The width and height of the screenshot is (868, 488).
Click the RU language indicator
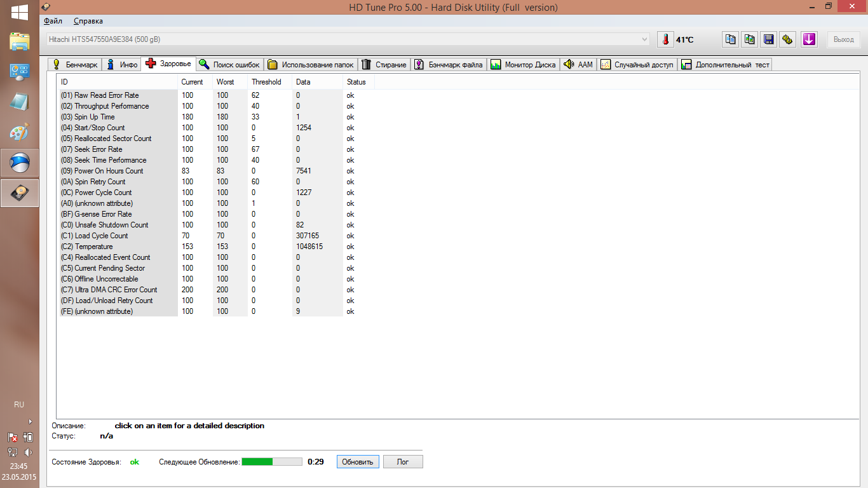click(19, 405)
